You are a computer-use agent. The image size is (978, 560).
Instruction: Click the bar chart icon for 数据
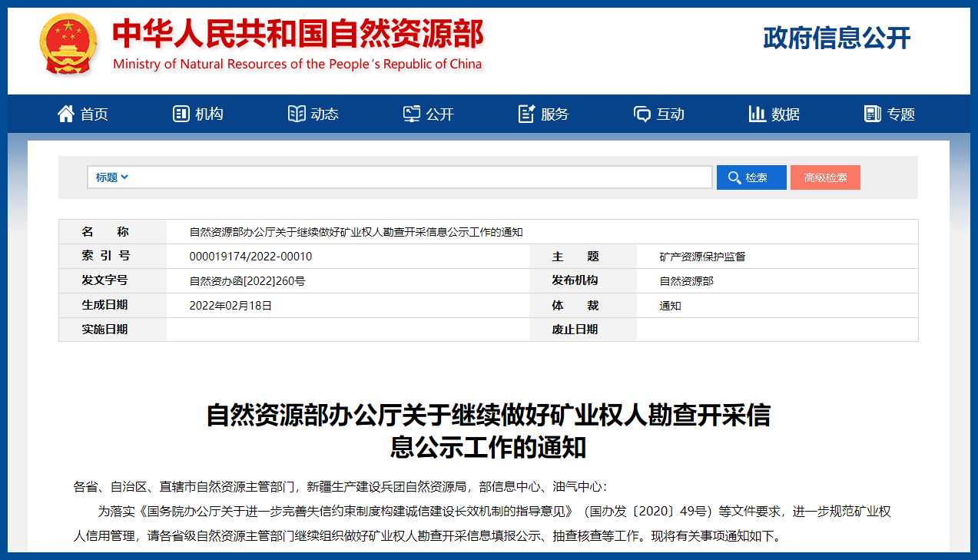click(x=758, y=114)
